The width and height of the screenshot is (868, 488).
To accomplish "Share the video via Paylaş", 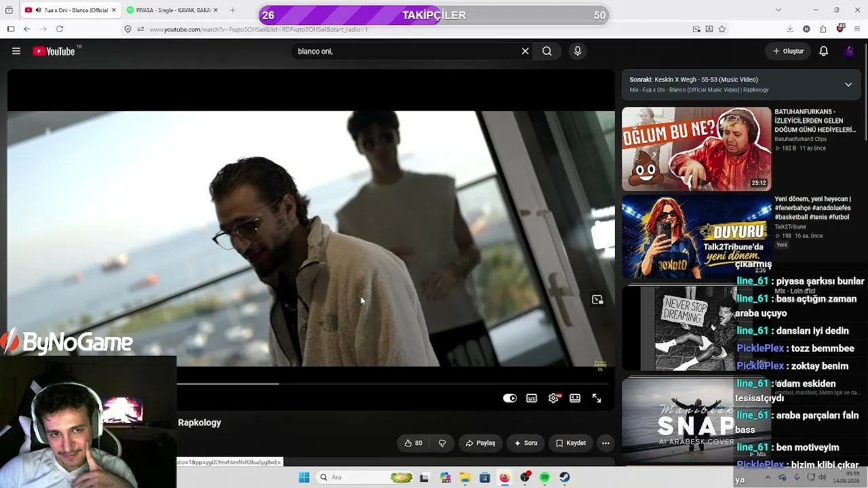I will [480, 443].
